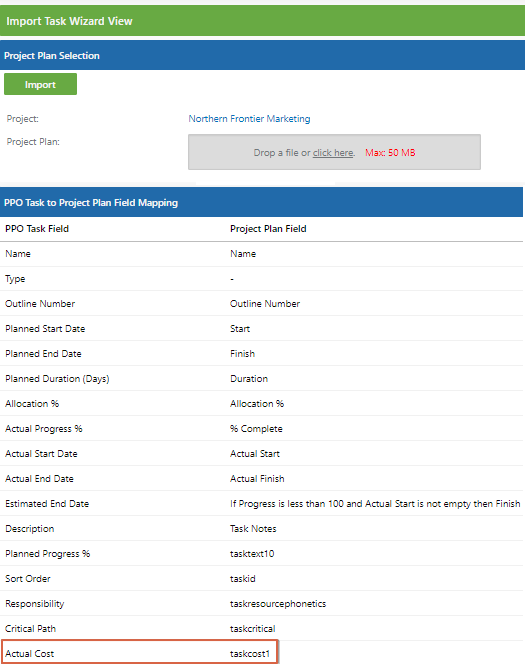Click the Estimated End Date field name

(x=47, y=504)
